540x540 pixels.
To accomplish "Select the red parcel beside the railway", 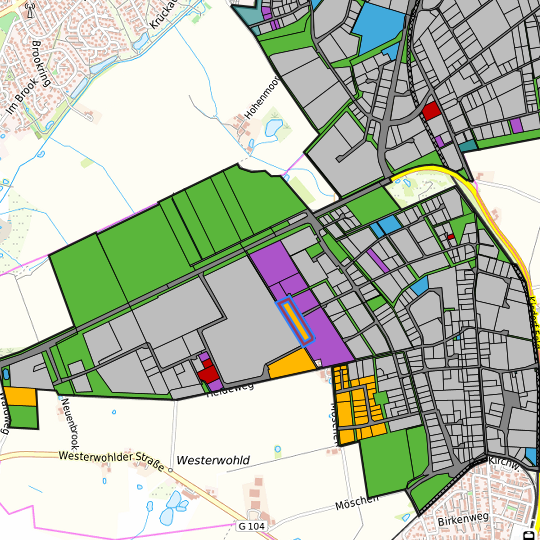I will tap(431, 111).
